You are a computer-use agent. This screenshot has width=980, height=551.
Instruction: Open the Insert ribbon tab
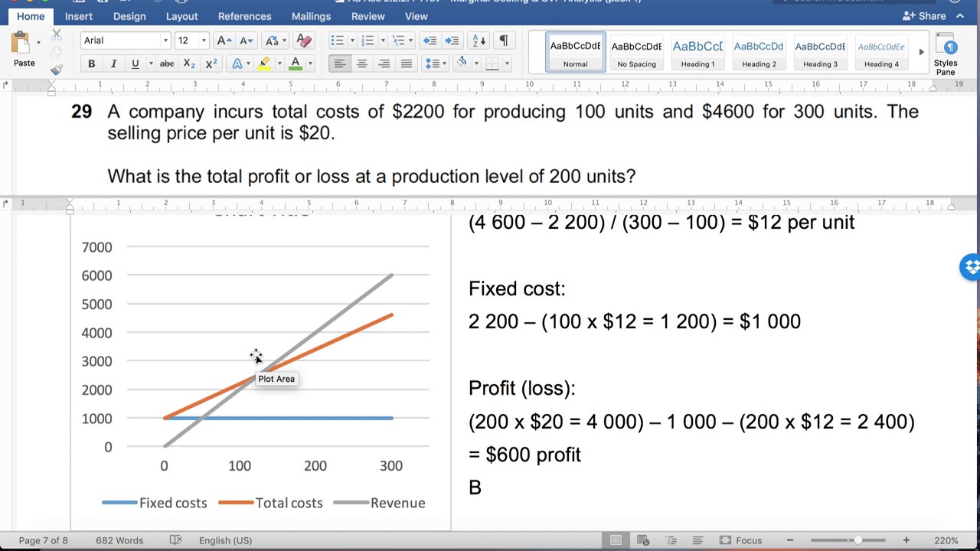[x=79, y=16]
